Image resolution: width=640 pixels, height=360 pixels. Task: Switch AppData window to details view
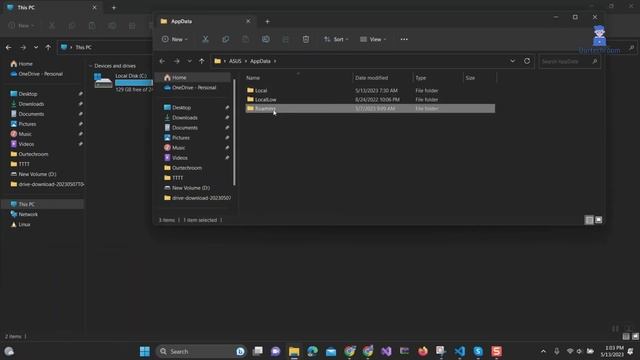pos(589,220)
